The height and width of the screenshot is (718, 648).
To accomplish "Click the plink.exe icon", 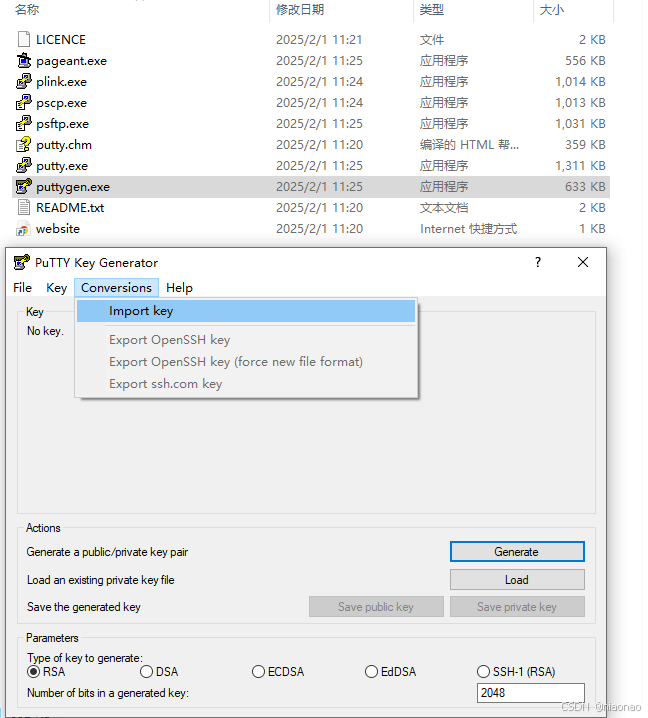I will pos(24,82).
